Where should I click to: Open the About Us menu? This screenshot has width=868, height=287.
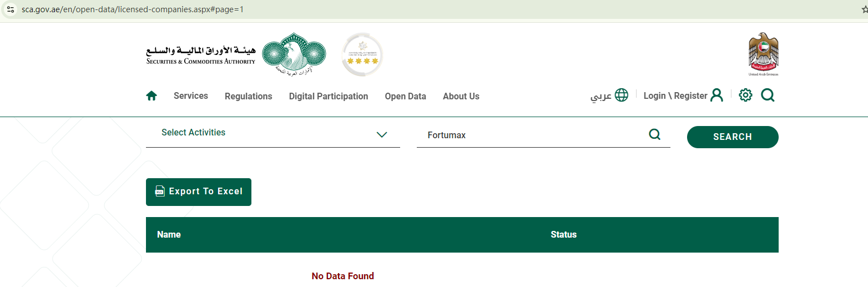click(x=461, y=97)
